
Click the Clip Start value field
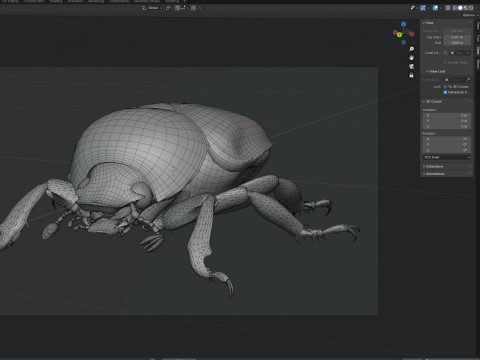click(457, 37)
